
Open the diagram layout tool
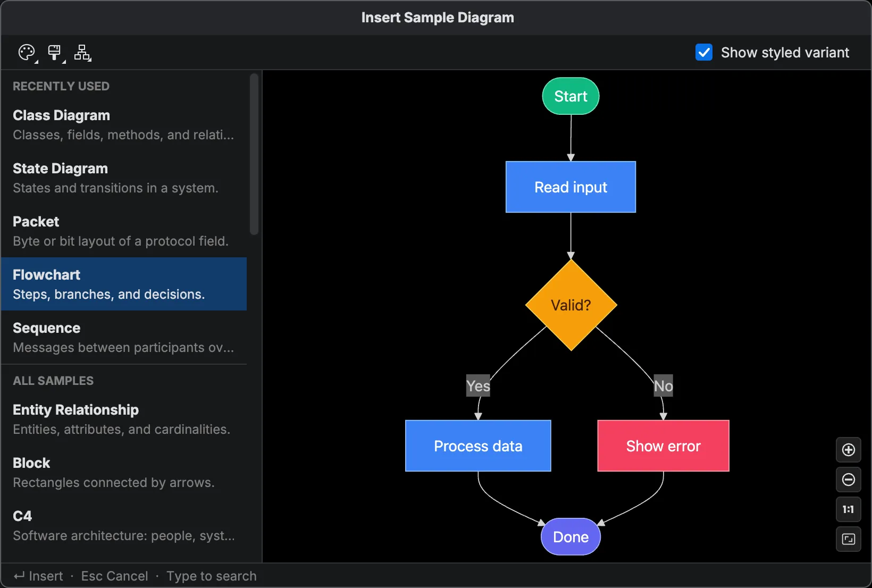pyautogui.click(x=82, y=52)
